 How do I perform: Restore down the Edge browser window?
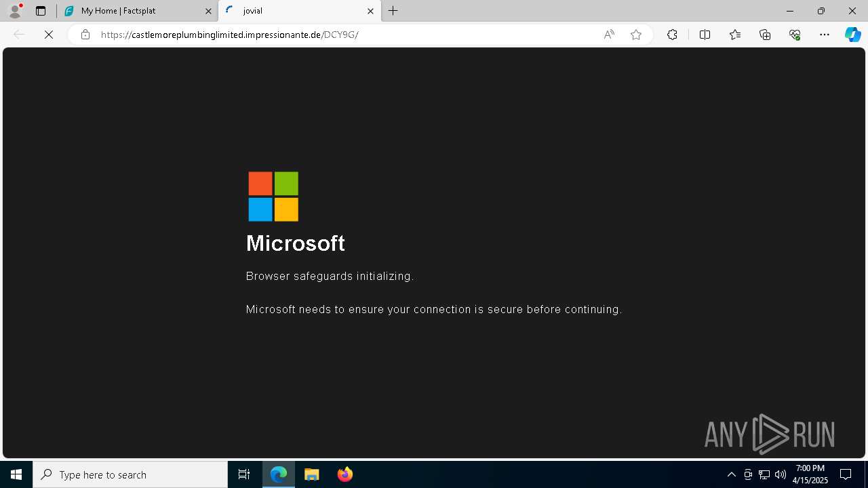pos(821,11)
